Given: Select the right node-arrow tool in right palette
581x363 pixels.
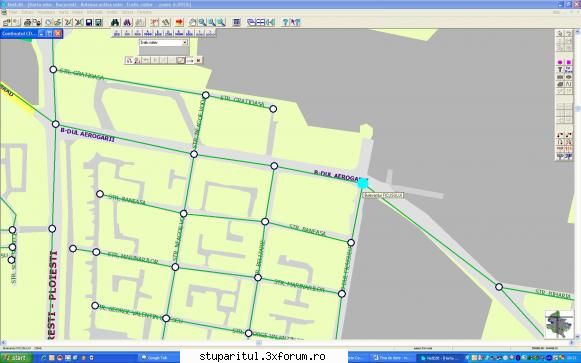Looking at the screenshot, I should click(568, 135).
